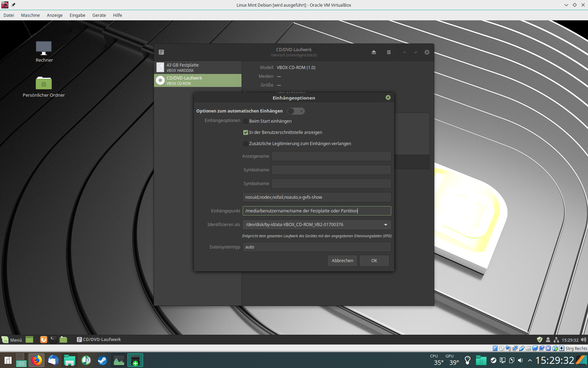Click the Abbrechen button
The image size is (588, 368).
pos(342,261)
